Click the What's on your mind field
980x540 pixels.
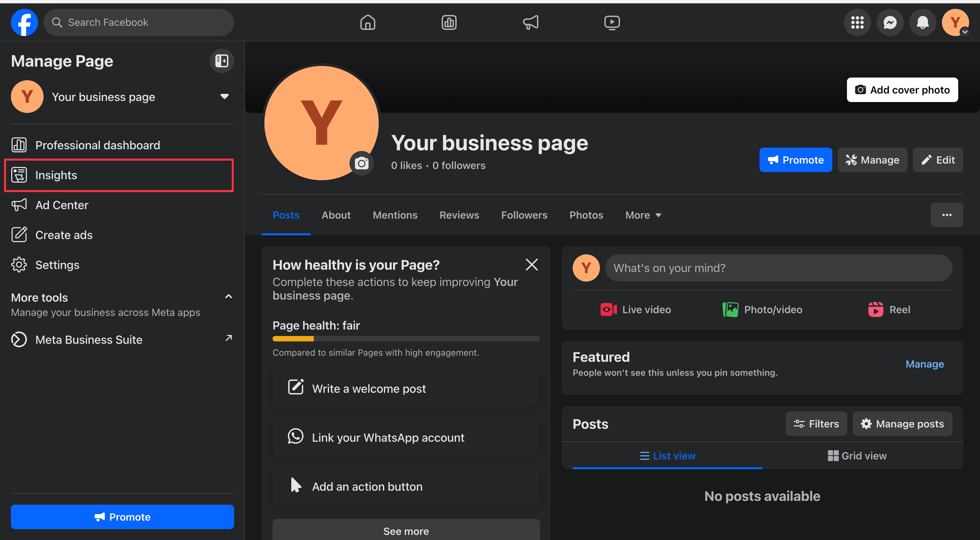778,268
